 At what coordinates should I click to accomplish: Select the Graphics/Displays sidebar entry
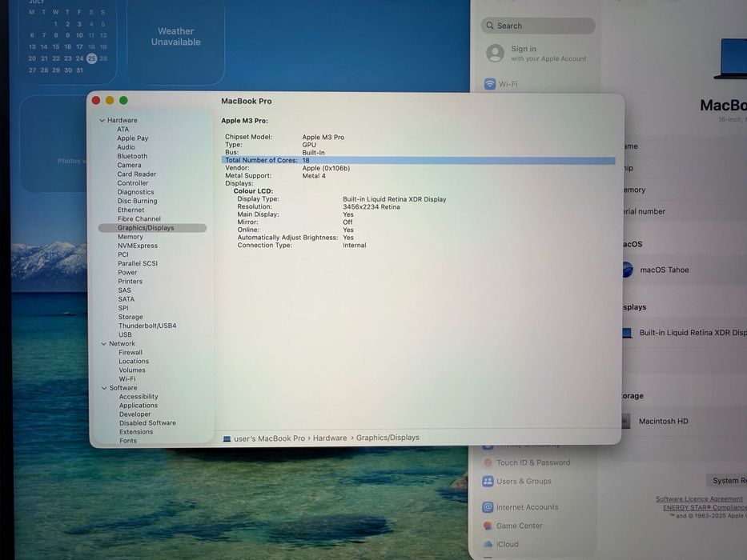pyautogui.click(x=152, y=228)
